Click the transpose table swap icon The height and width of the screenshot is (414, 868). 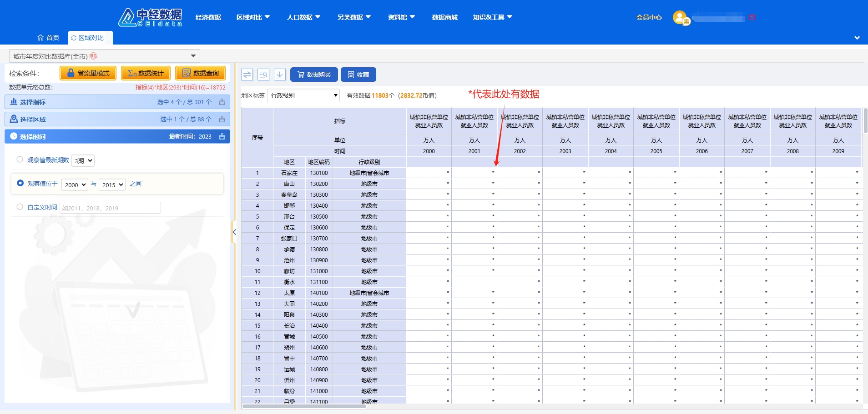pos(247,75)
